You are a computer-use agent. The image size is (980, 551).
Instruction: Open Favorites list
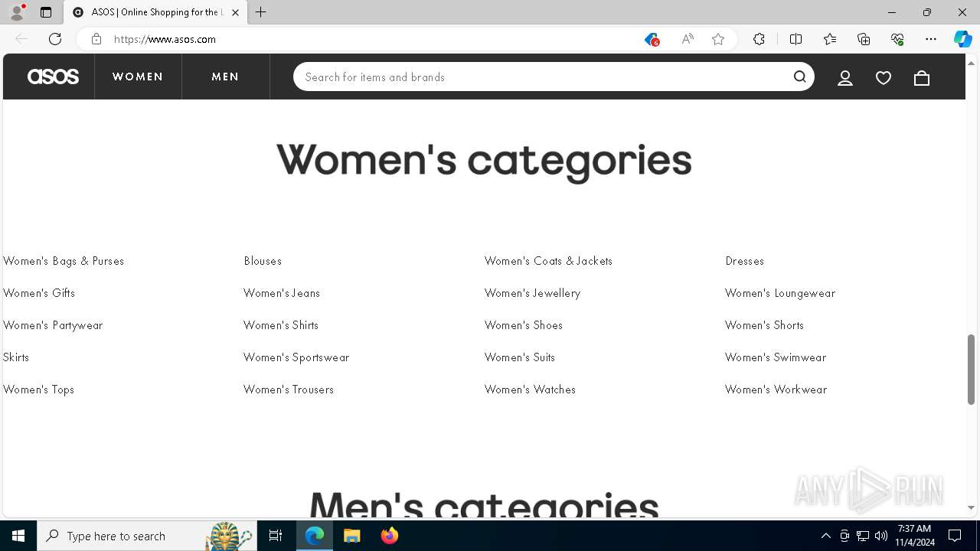(x=830, y=39)
